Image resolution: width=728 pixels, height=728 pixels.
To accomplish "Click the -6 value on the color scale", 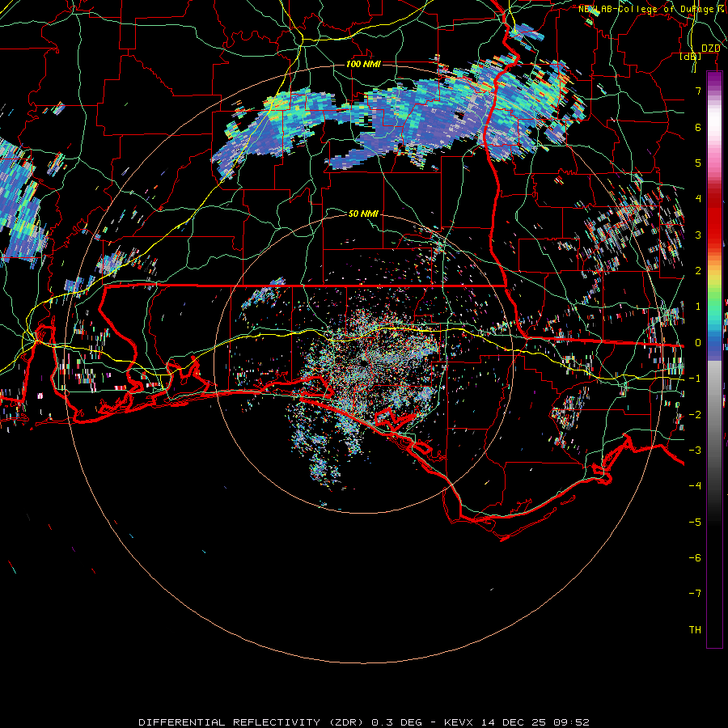I will click(695, 558).
